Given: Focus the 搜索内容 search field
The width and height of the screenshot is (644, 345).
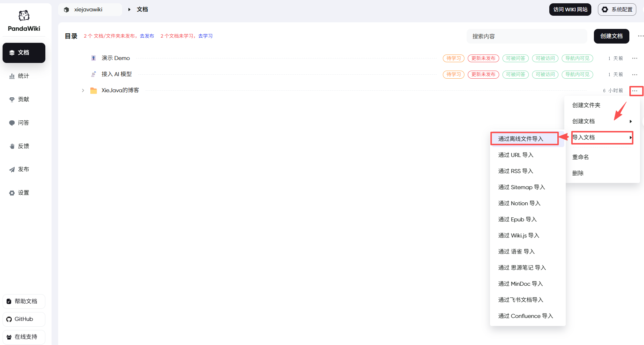Looking at the screenshot, I should [527, 37].
